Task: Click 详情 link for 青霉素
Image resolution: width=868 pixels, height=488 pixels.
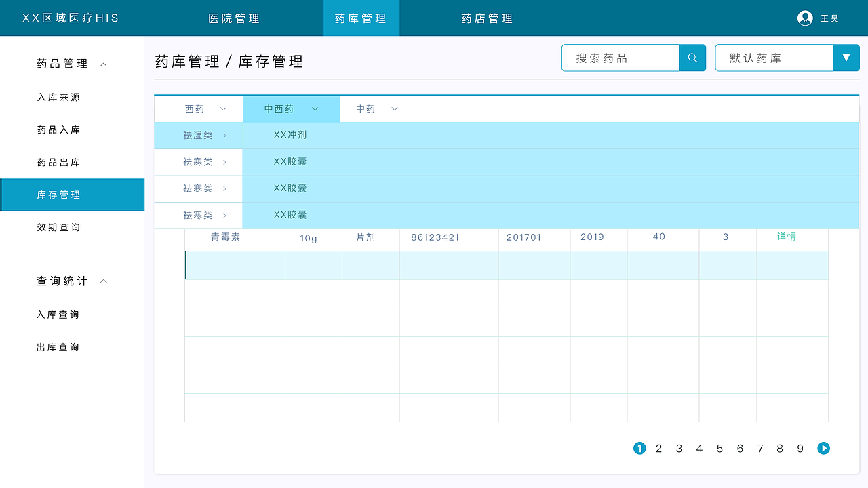Action: [x=787, y=237]
